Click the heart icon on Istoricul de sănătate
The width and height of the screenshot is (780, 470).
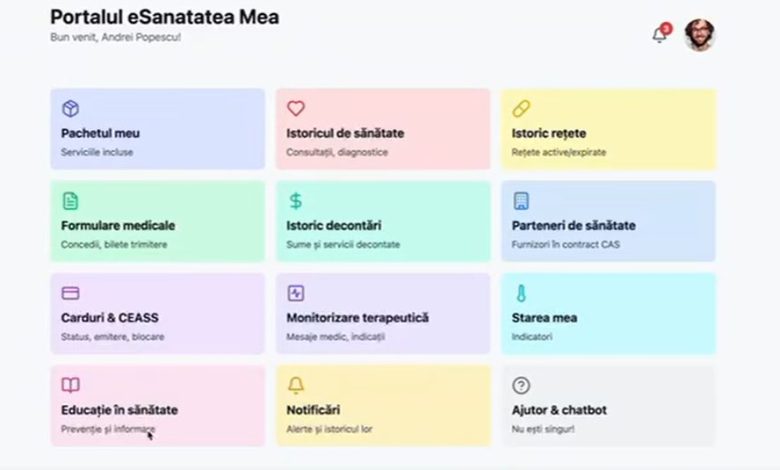(296, 109)
